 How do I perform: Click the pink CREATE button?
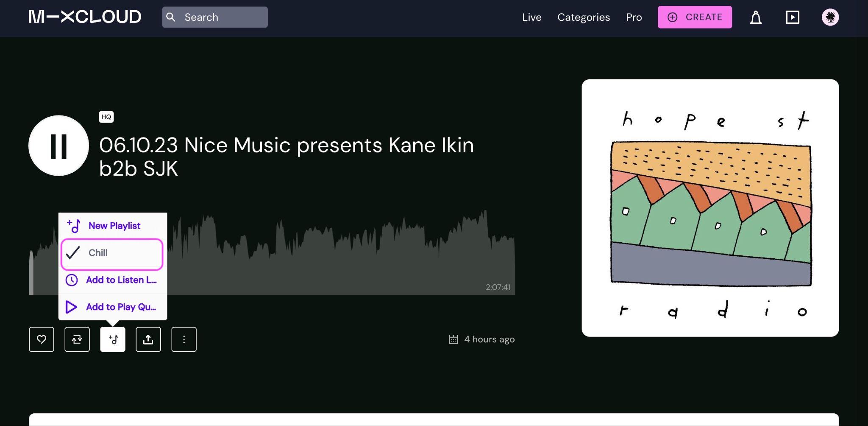695,17
